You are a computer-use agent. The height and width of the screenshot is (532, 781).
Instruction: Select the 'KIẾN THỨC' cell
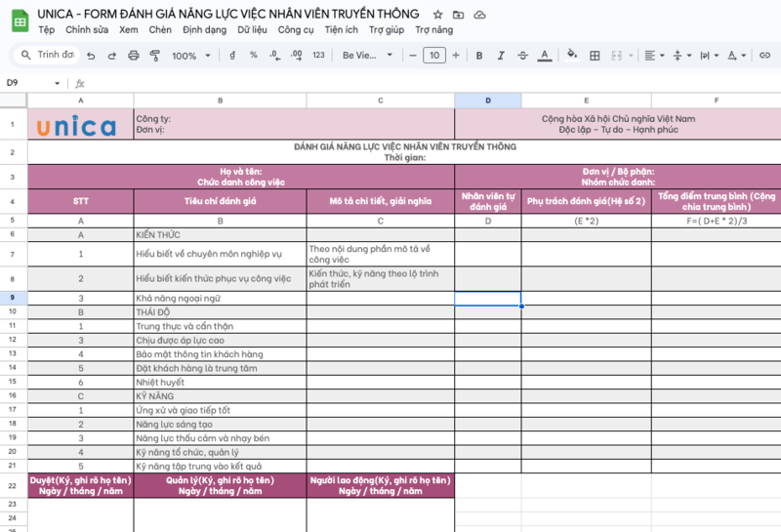tap(221, 234)
